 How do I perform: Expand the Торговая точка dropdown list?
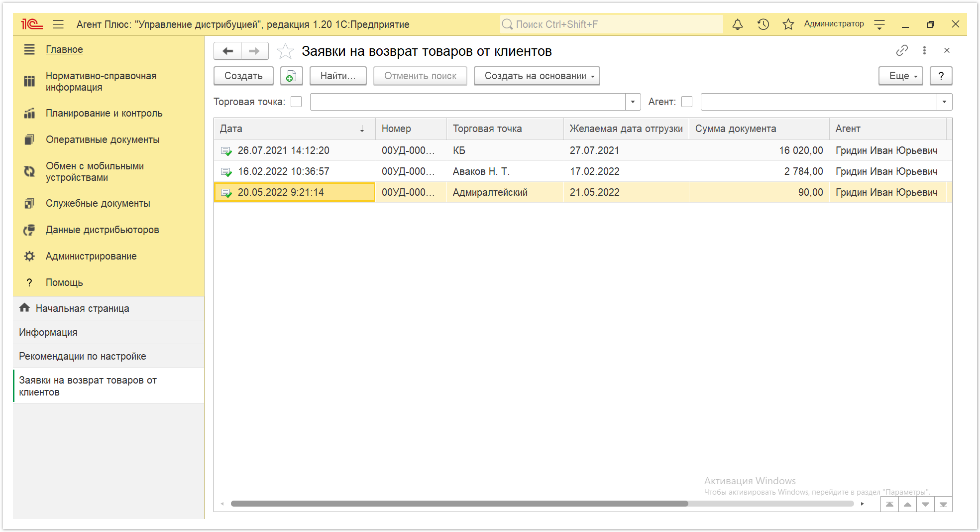coord(633,102)
